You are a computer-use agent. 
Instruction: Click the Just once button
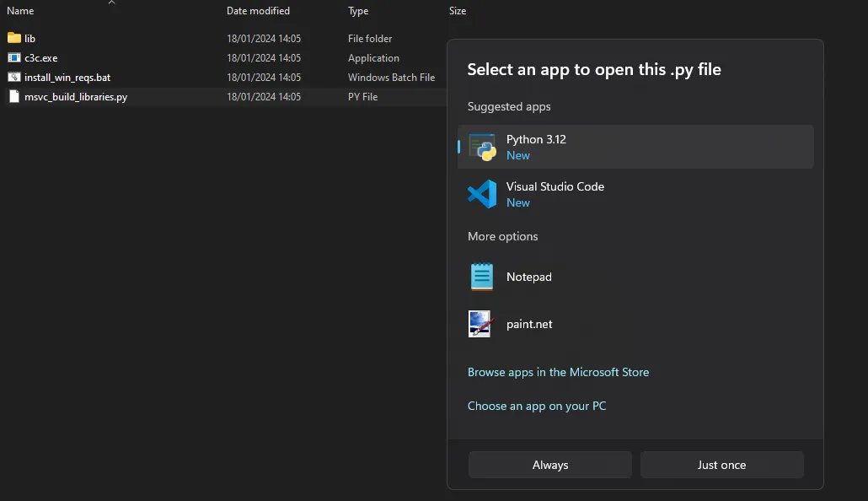point(722,465)
